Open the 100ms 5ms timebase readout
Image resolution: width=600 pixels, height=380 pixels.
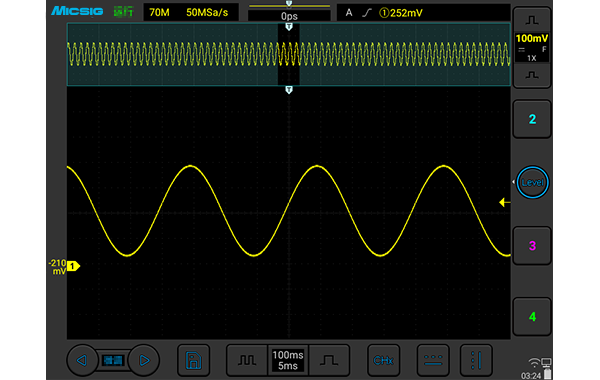[288, 360]
